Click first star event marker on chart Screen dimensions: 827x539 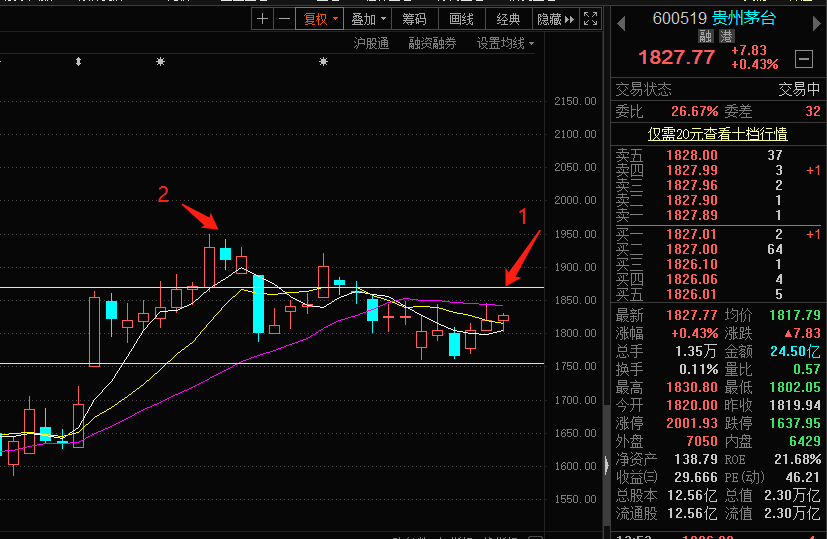(160, 62)
